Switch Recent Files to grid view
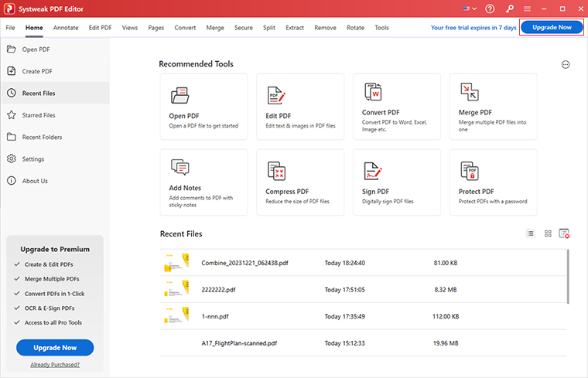This screenshot has width=588, height=378. click(x=548, y=233)
